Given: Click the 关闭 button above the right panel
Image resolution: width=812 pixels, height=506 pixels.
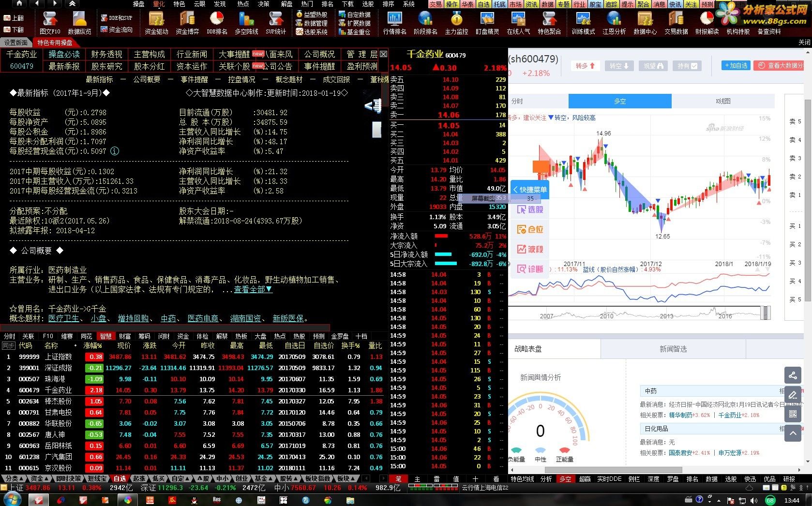Looking at the screenshot, I should 804,42.
